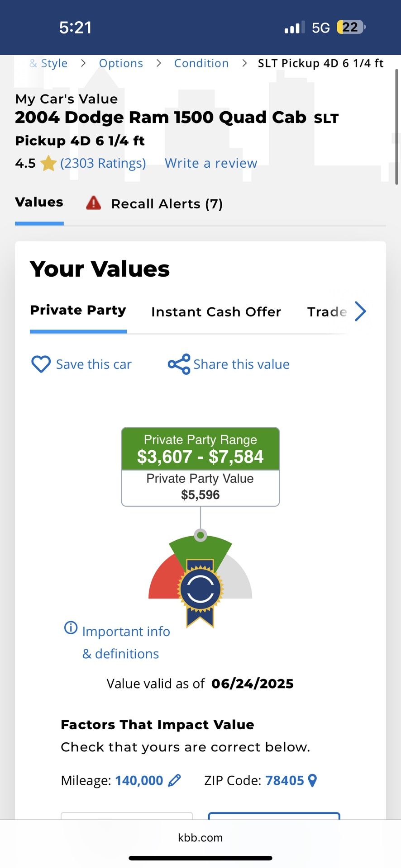The image size is (401, 868).
Task: Tap breadcrumb chevron before SLT Pickup
Action: pos(244,63)
